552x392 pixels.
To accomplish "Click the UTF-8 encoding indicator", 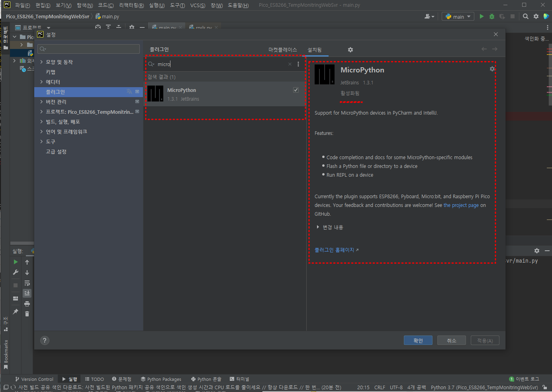I will point(396,387).
